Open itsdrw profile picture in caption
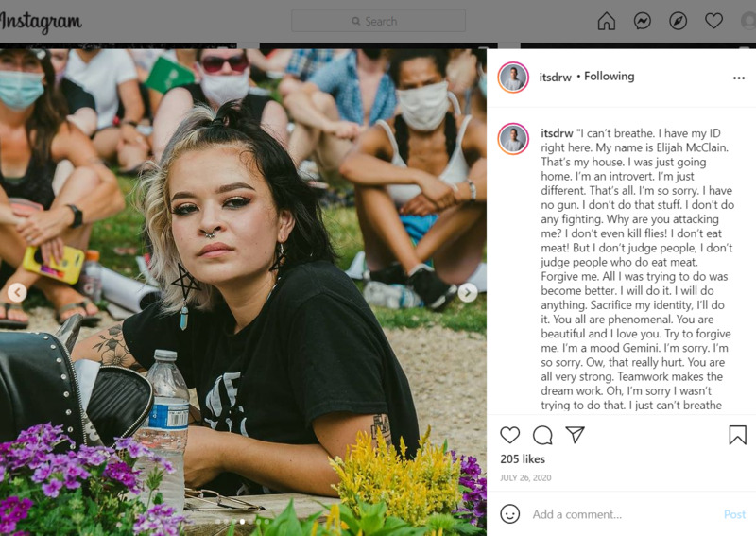Viewport: 756px width, 536px height. point(513,139)
